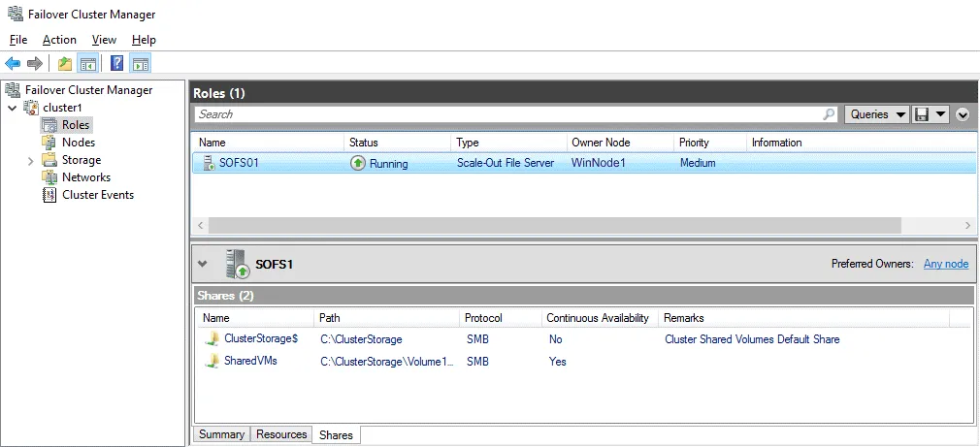This screenshot has height=447, width=980.
Task: Open Help via the question mark icon
Action: point(116,64)
